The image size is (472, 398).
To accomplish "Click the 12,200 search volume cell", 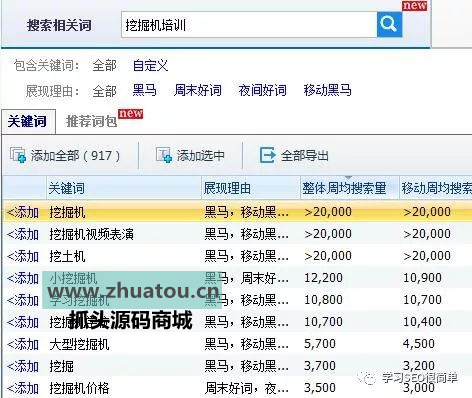I will pos(323,278).
